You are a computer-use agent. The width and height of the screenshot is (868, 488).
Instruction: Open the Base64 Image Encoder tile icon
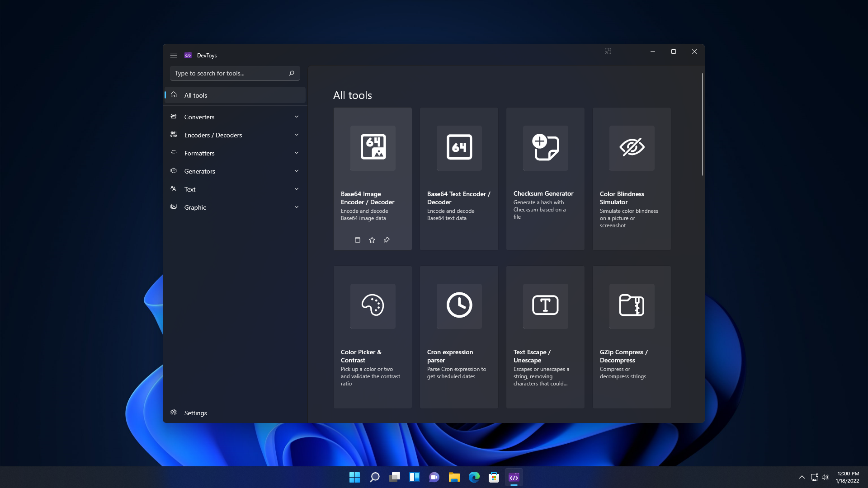coord(373,147)
